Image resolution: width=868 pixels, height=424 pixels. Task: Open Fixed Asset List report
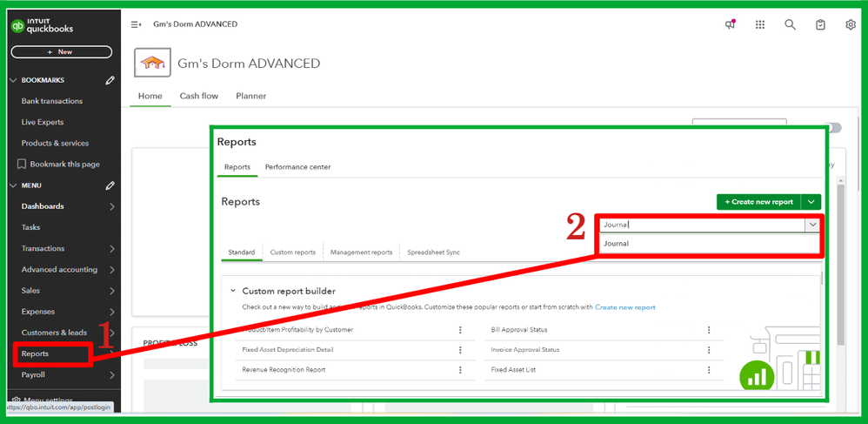tap(513, 370)
